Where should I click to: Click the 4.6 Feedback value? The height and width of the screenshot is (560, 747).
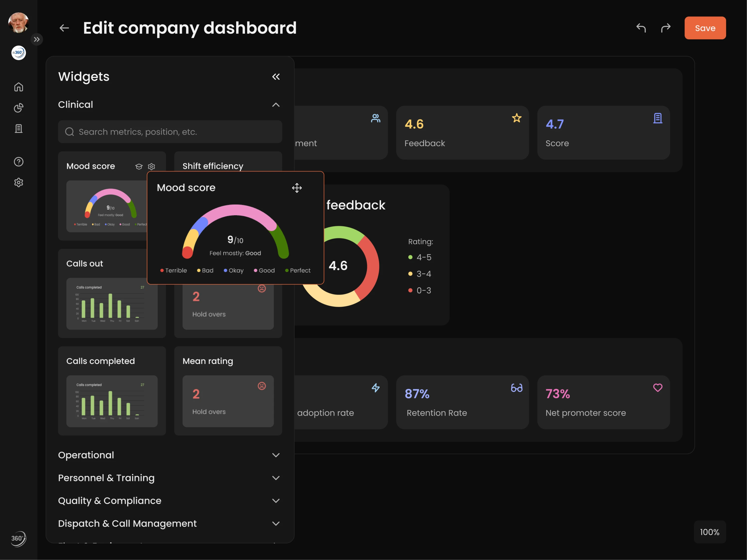[x=414, y=124]
